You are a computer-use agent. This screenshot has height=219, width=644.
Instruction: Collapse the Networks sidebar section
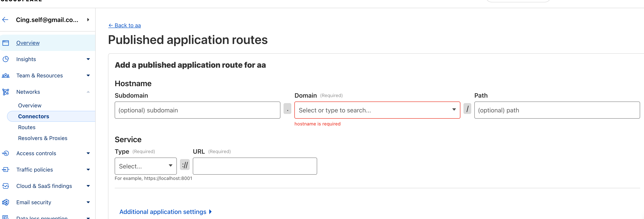pyautogui.click(x=88, y=92)
